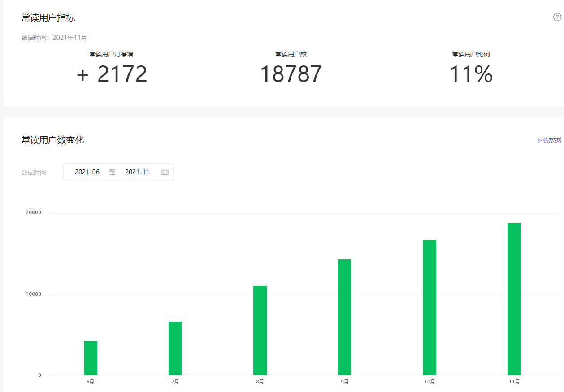Viewport: 564px width, 392px height.
Task: Click the green bar for 10月
Action: point(430,307)
